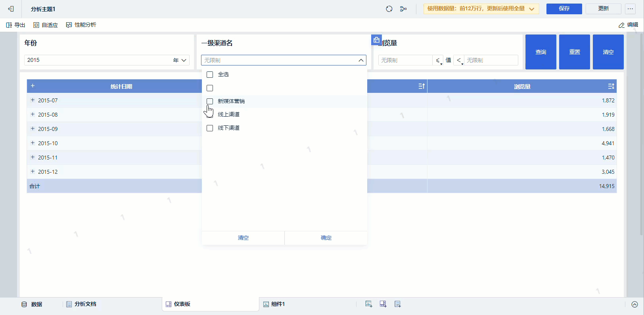644x315 pixels.
Task: Open the three-dots more options menu
Action: click(630, 9)
